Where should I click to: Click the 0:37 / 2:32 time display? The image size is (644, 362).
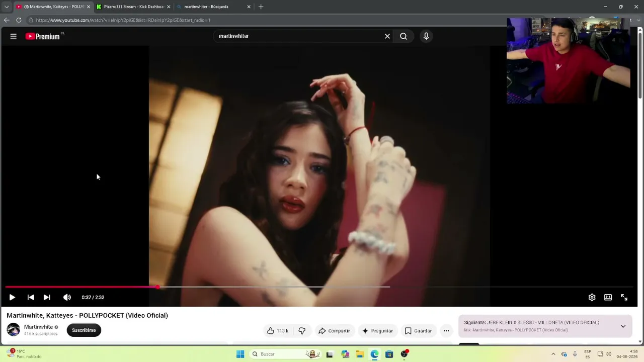[x=93, y=297]
